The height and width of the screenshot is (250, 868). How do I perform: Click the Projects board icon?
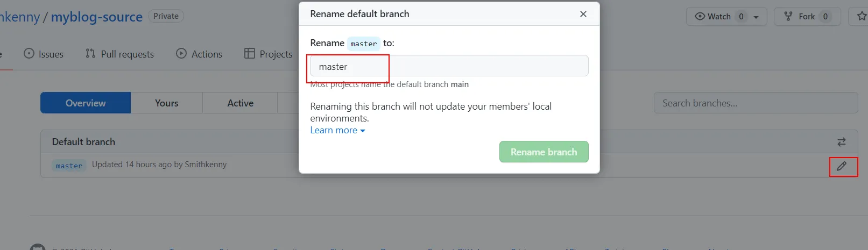tap(249, 53)
